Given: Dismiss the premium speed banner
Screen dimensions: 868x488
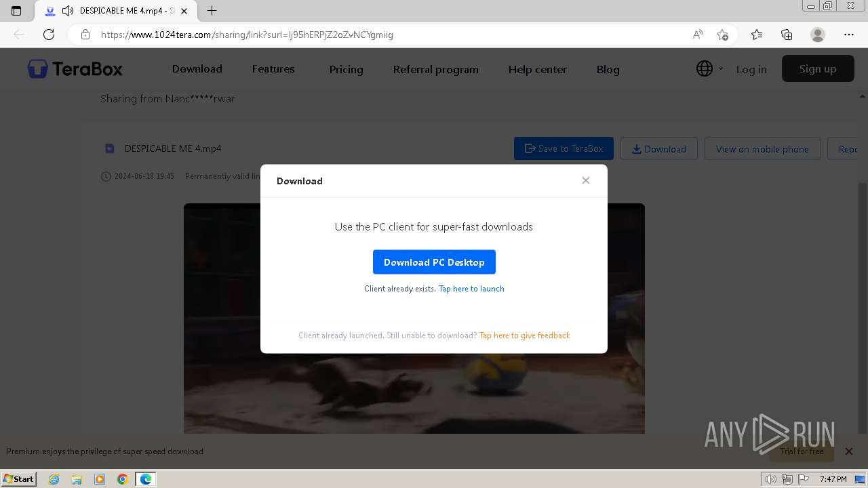Looking at the screenshot, I should click(848, 451).
